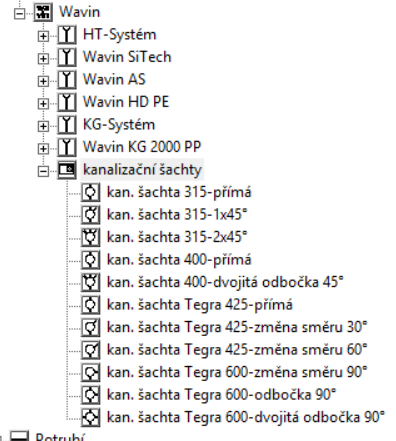
Task: Click the kanalizační šachty folder icon
Action: pyautogui.click(x=67, y=170)
